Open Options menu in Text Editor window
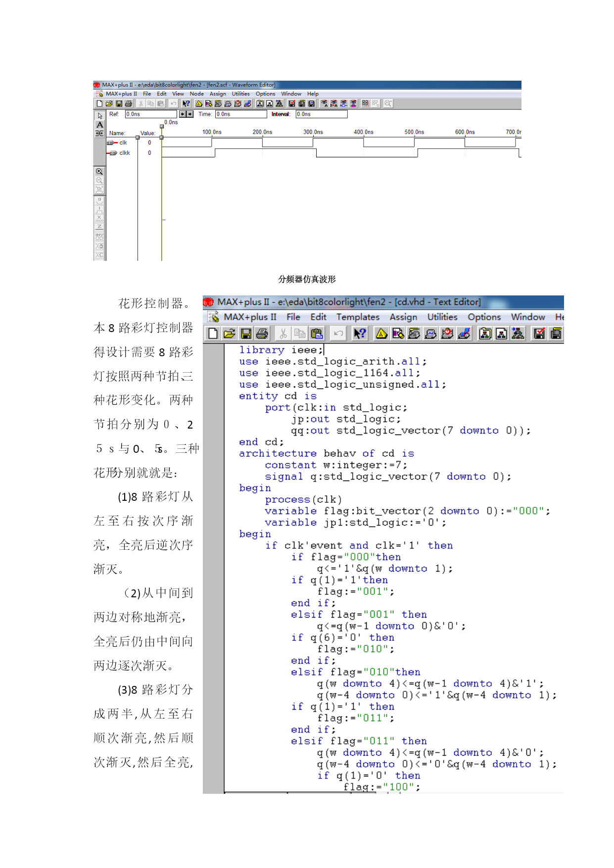The width and height of the screenshot is (614, 868). (x=484, y=317)
